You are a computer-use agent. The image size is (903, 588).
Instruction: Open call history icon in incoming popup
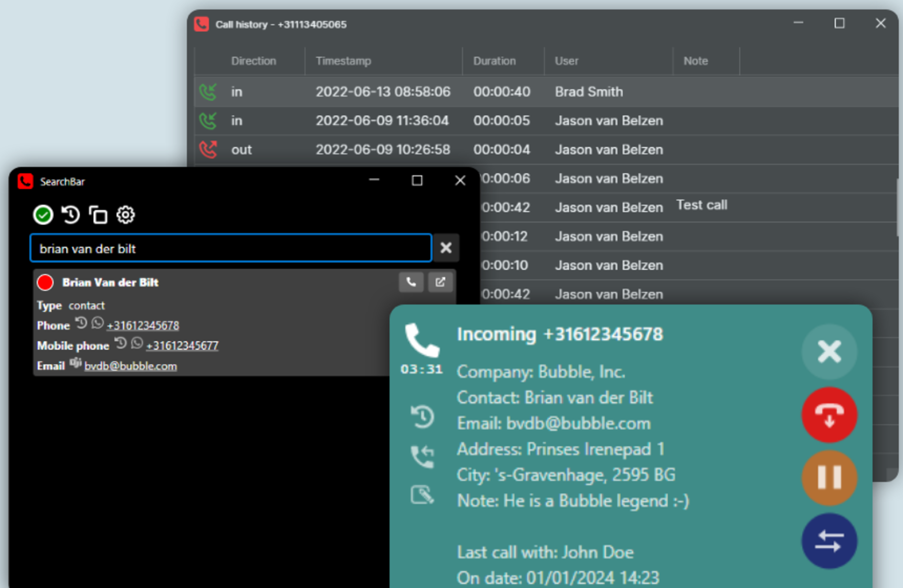point(422,417)
